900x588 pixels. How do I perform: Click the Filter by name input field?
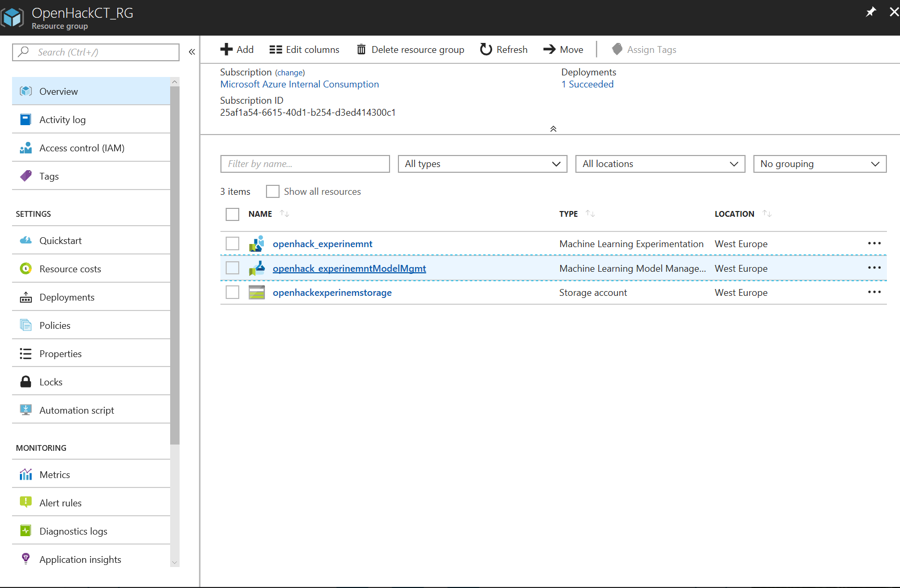click(x=305, y=164)
